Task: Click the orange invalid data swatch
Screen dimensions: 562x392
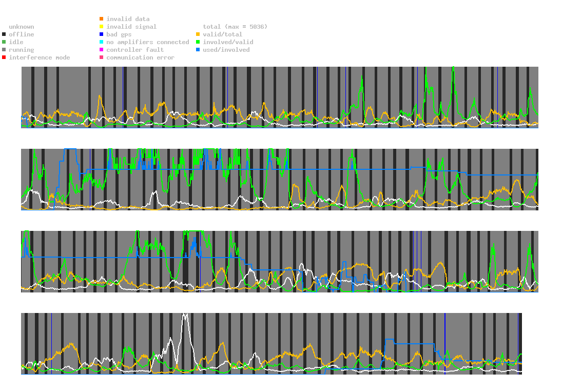Action: click(102, 19)
